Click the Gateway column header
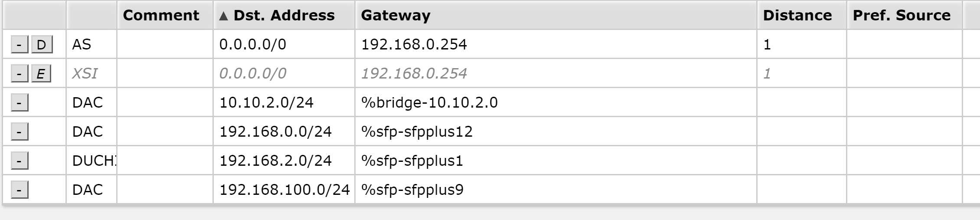Screen dimensions: 980x220 pyautogui.click(x=395, y=16)
